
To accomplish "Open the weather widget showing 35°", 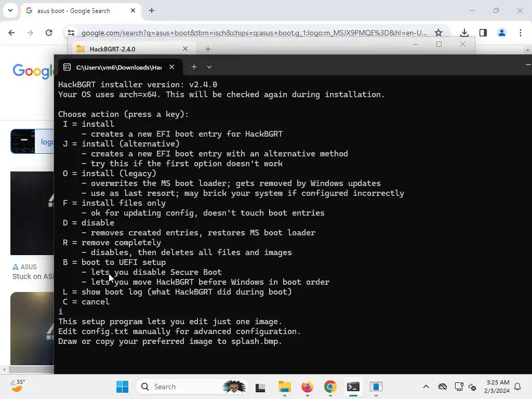I will pyautogui.click(x=18, y=386).
